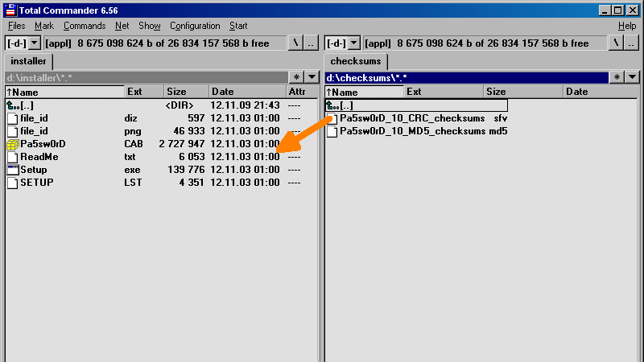
Task: Go to parent directory button in left panel
Action: [x=311, y=43]
